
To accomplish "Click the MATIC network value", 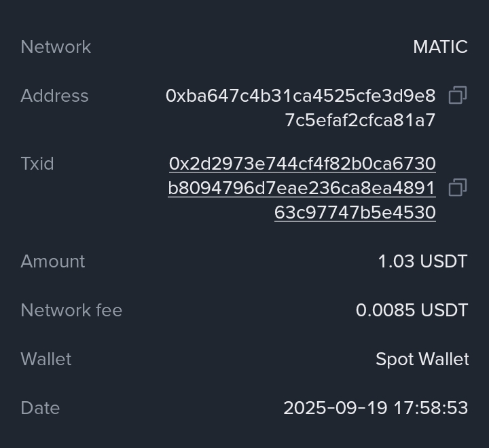I will [x=440, y=47].
